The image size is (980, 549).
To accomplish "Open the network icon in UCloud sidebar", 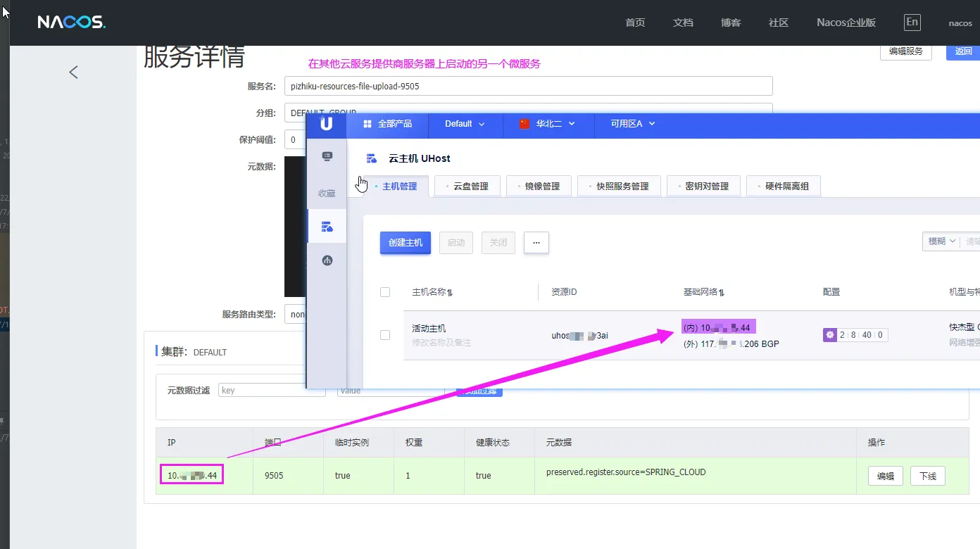I will pyautogui.click(x=327, y=260).
